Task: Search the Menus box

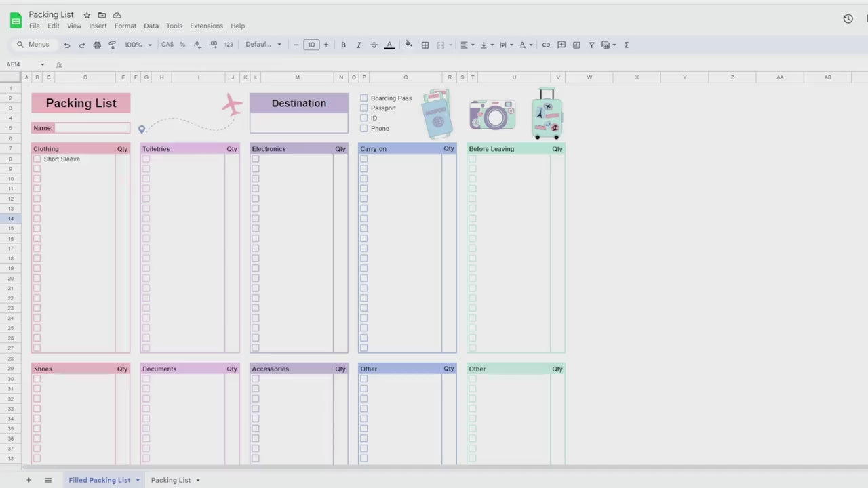Action: coord(34,45)
